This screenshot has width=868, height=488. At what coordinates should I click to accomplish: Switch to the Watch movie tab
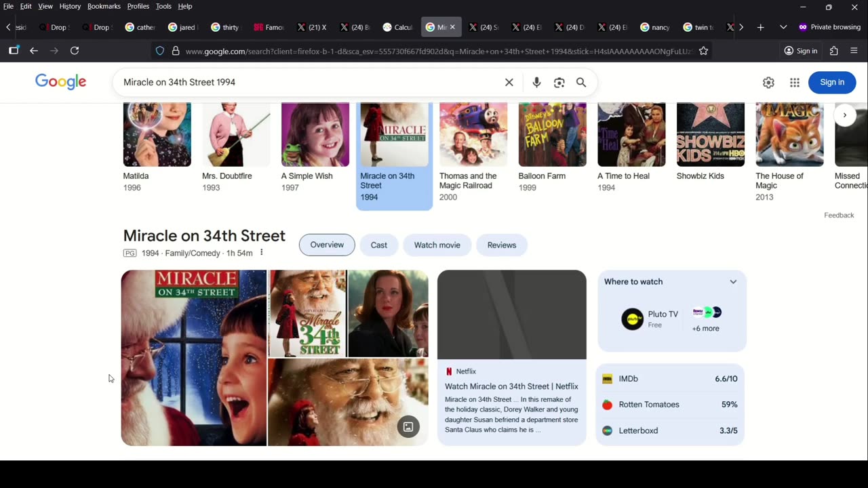tap(437, 245)
